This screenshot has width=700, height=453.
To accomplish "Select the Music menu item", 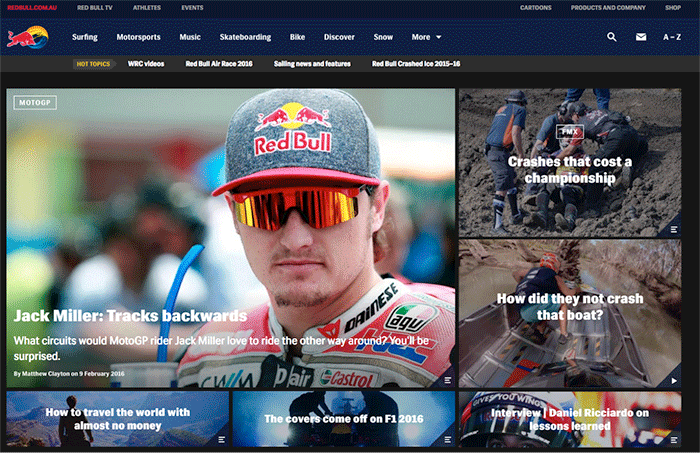I will [x=190, y=37].
